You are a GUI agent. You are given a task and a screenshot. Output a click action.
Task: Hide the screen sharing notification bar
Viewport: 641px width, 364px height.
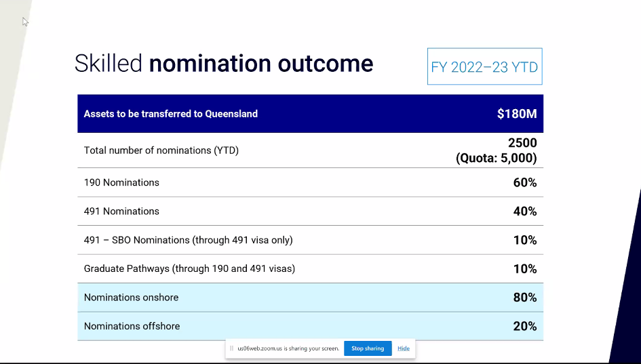point(404,348)
